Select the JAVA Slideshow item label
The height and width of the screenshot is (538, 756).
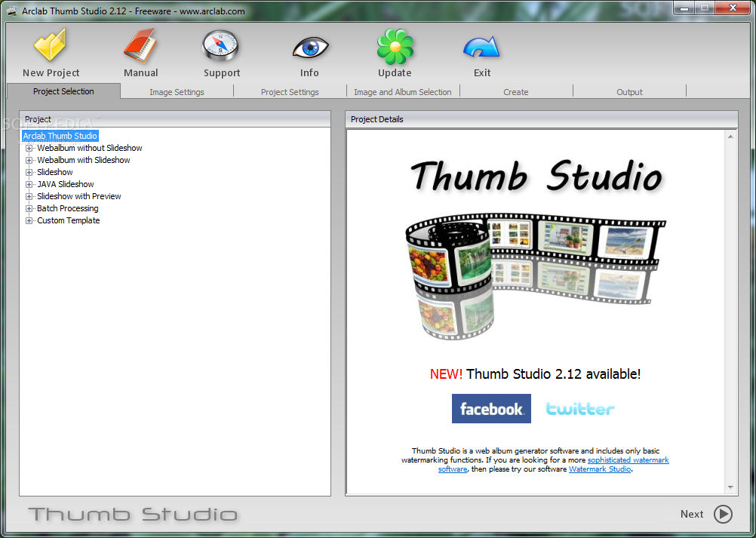coord(66,184)
